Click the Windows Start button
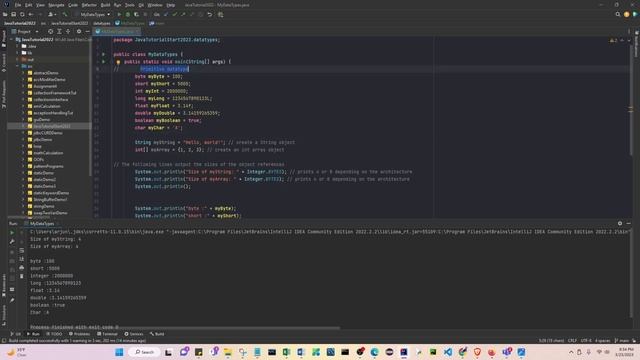The image size is (640, 360). pos(119,352)
